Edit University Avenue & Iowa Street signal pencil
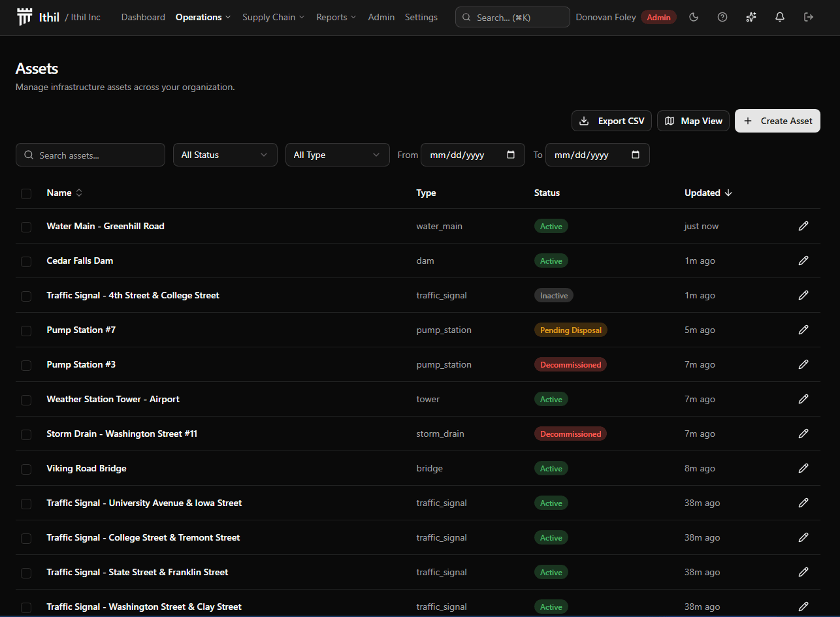 pos(803,503)
